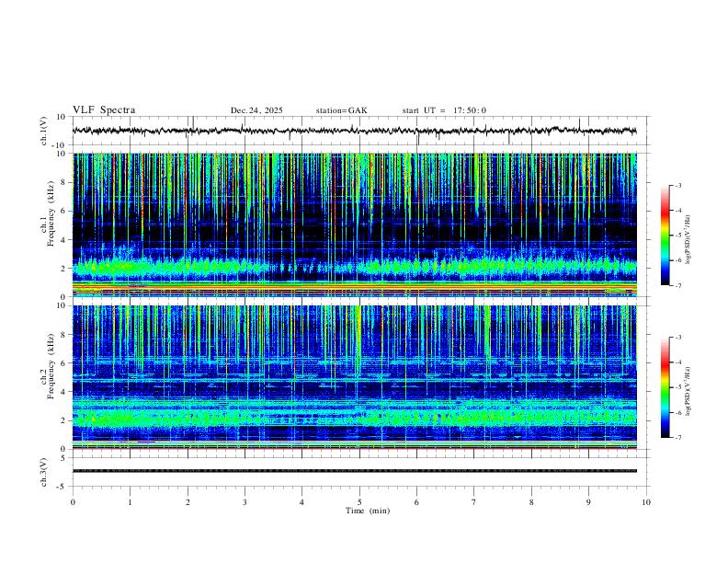The width and height of the screenshot is (728, 563).
Task: Click the ch.1 frequency axis "2" tick
Action: click(x=64, y=268)
